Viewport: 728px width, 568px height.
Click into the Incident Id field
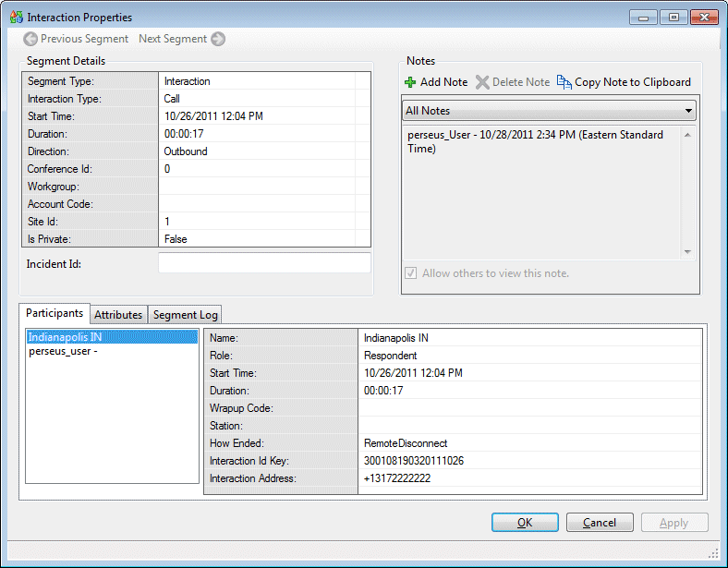[264, 264]
